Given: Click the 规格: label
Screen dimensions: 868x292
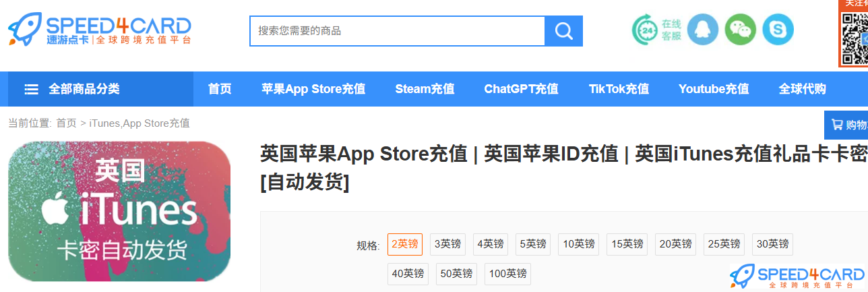Looking at the screenshot, I should (x=369, y=245).
